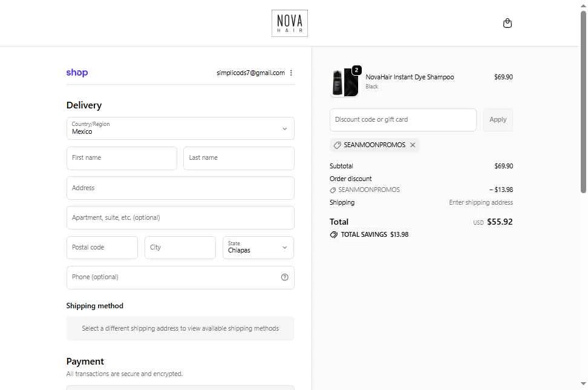Click the Apply discount button
Screen dimensions: 588x390
click(x=498, y=120)
